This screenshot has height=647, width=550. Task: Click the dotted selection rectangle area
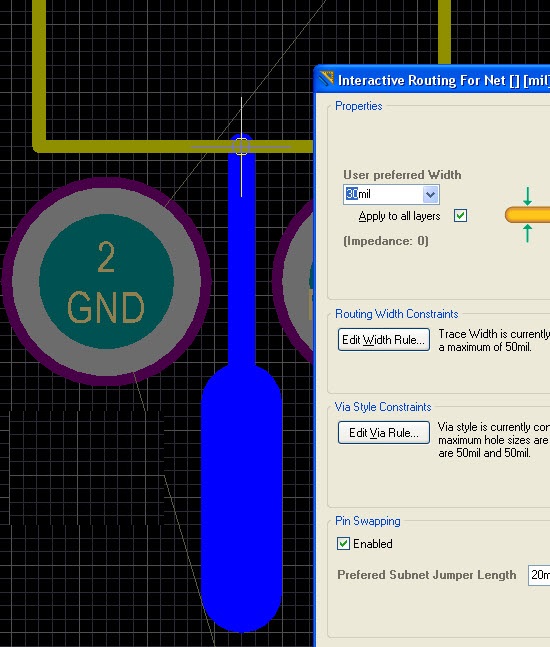(x=87, y=468)
